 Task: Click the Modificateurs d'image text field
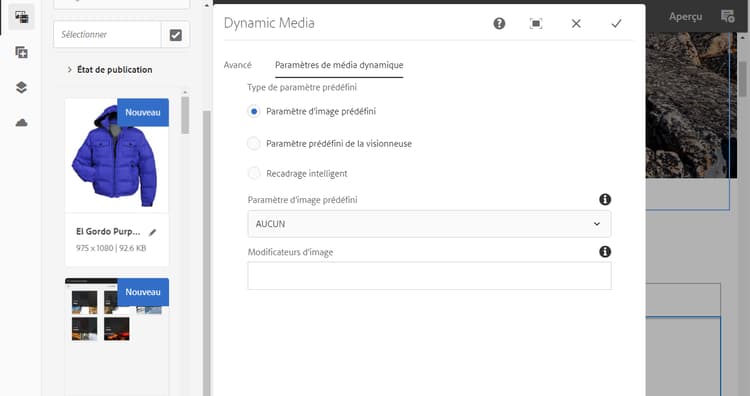pos(429,275)
